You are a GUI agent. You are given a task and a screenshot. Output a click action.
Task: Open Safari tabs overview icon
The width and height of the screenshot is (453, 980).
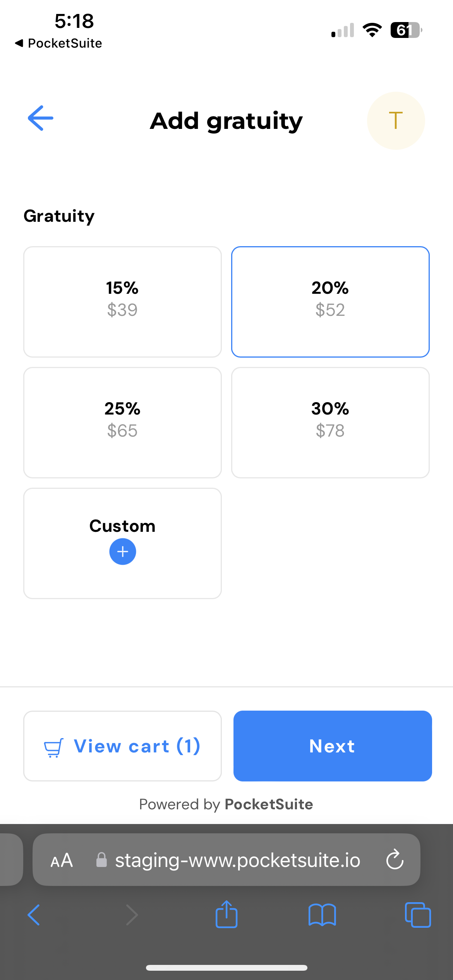coord(417,915)
